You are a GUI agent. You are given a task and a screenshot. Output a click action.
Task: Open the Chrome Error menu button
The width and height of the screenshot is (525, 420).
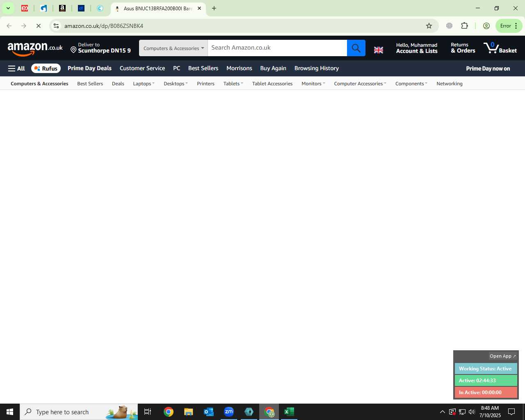[509, 26]
